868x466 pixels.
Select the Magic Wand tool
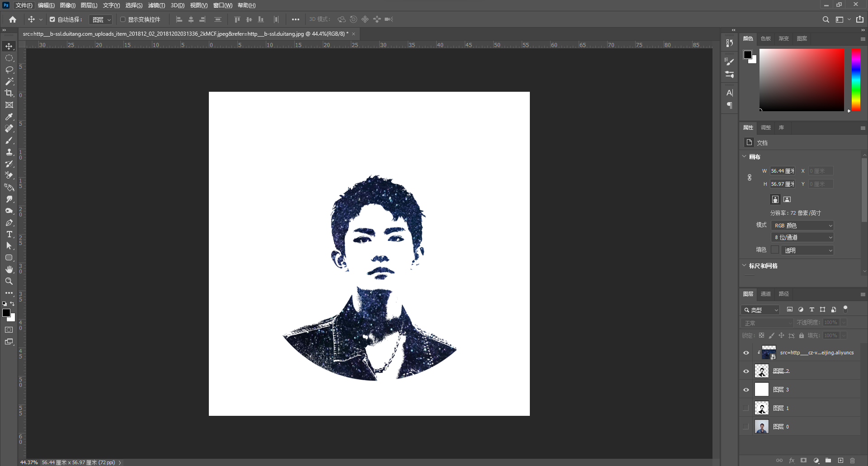tap(9, 82)
